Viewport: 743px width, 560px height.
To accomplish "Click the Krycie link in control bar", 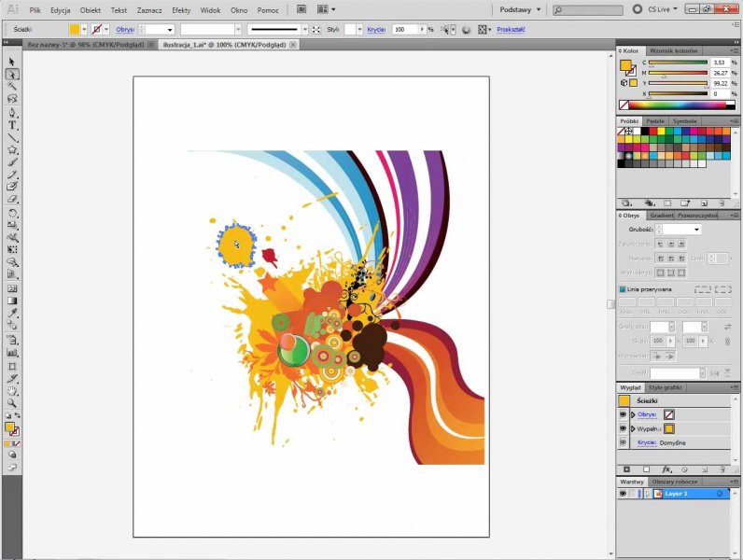I will [376, 29].
